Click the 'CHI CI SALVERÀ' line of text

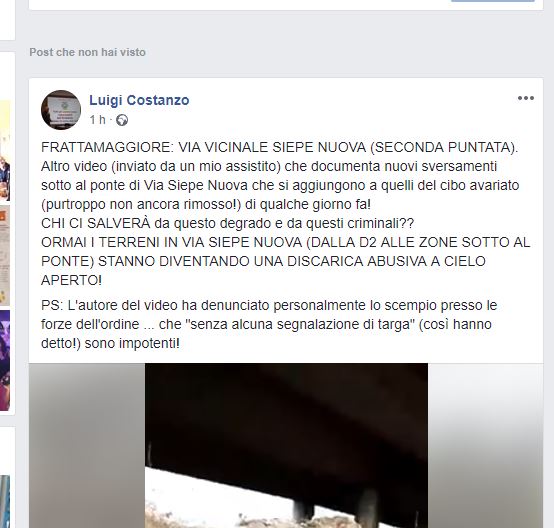click(227, 223)
